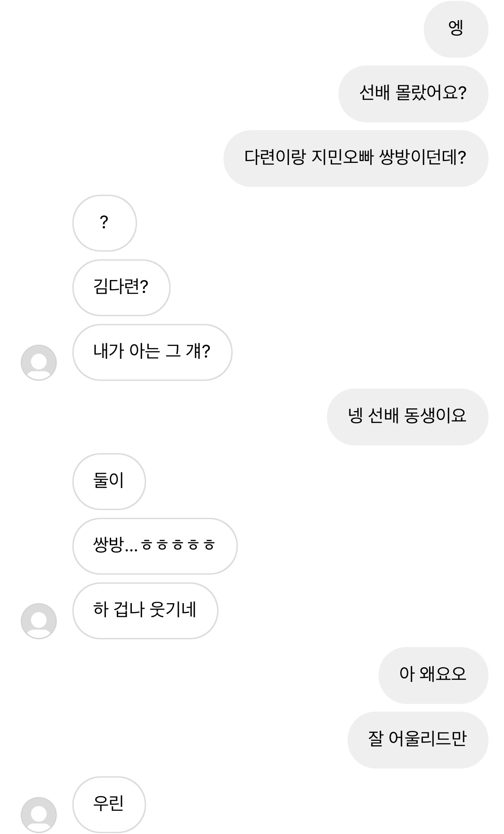Click the "김다련?" message

coord(121,287)
